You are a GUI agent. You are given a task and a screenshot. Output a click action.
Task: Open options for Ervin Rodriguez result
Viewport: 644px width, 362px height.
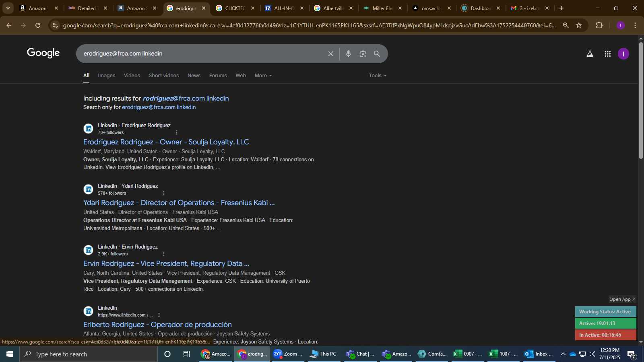[x=163, y=254]
